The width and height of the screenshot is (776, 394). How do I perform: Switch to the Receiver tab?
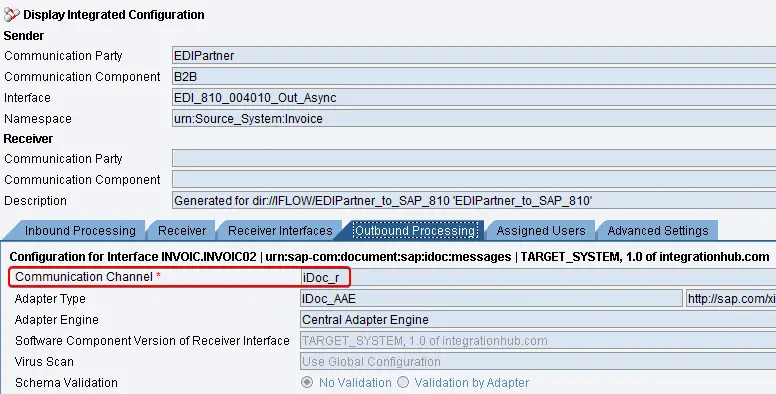click(182, 231)
